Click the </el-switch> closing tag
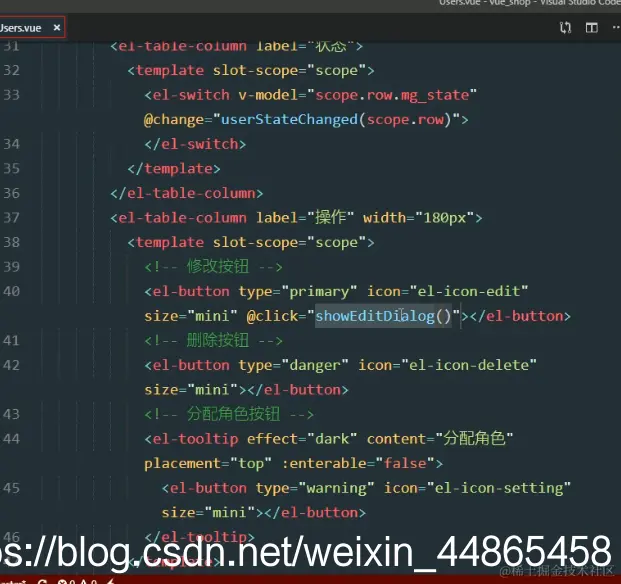Image resolution: width=621 pixels, height=584 pixels. [x=195, y=144]
